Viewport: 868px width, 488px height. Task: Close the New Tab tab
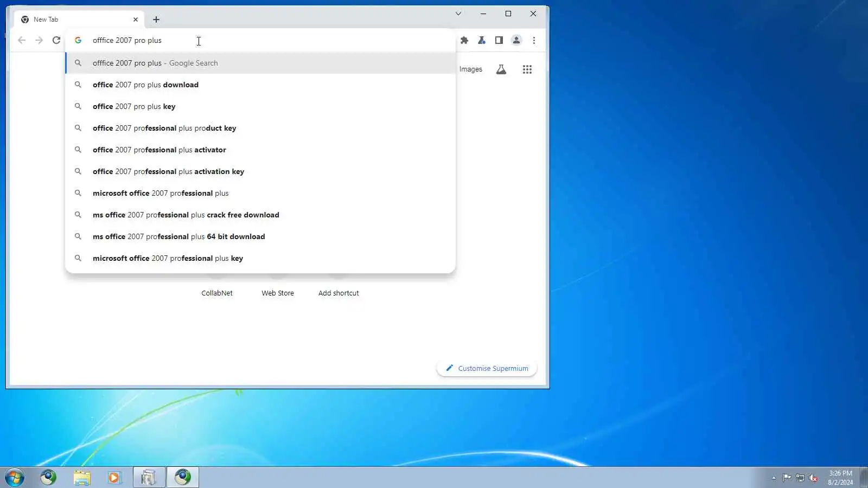coord(136,20)
